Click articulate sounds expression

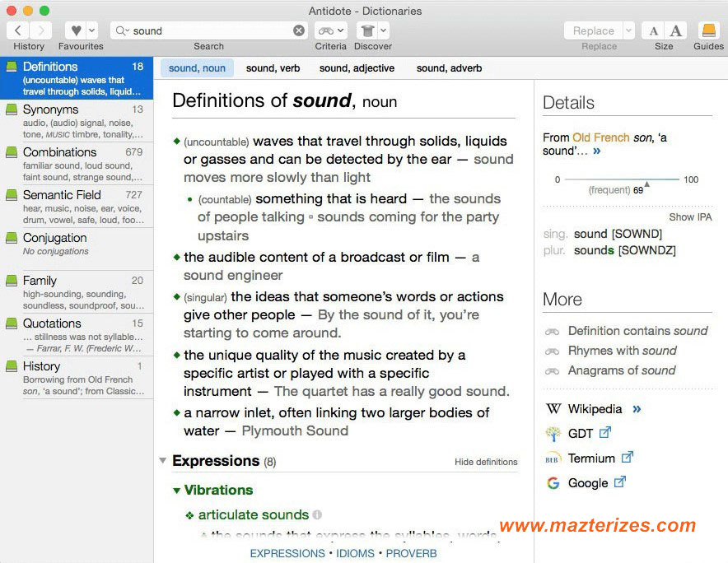pyautogui.click(x=253, y=514)
